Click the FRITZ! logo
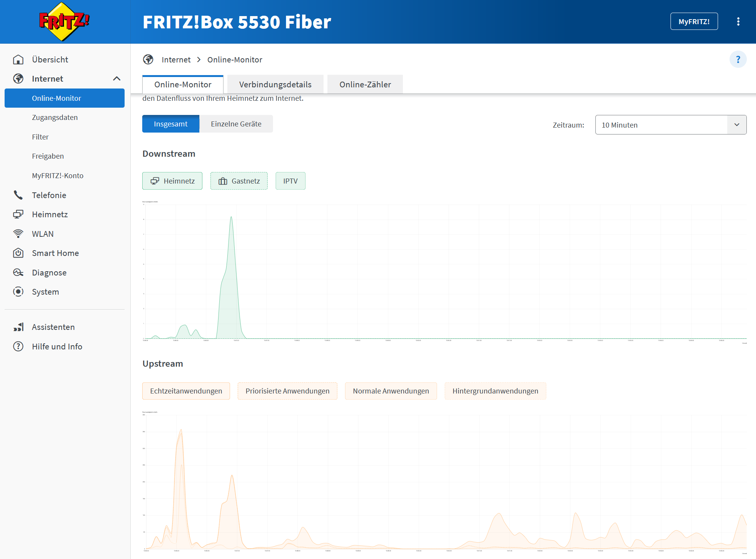The image size is (756, 559). (64, 21)
